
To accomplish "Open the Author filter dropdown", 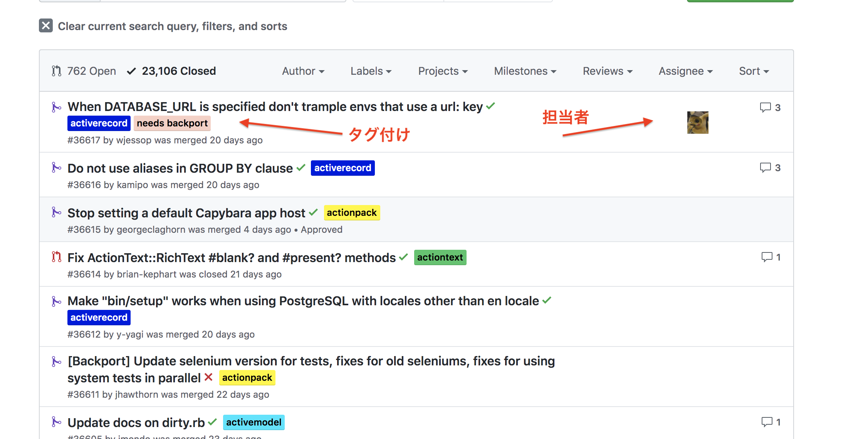I will (x=303, y=71).
